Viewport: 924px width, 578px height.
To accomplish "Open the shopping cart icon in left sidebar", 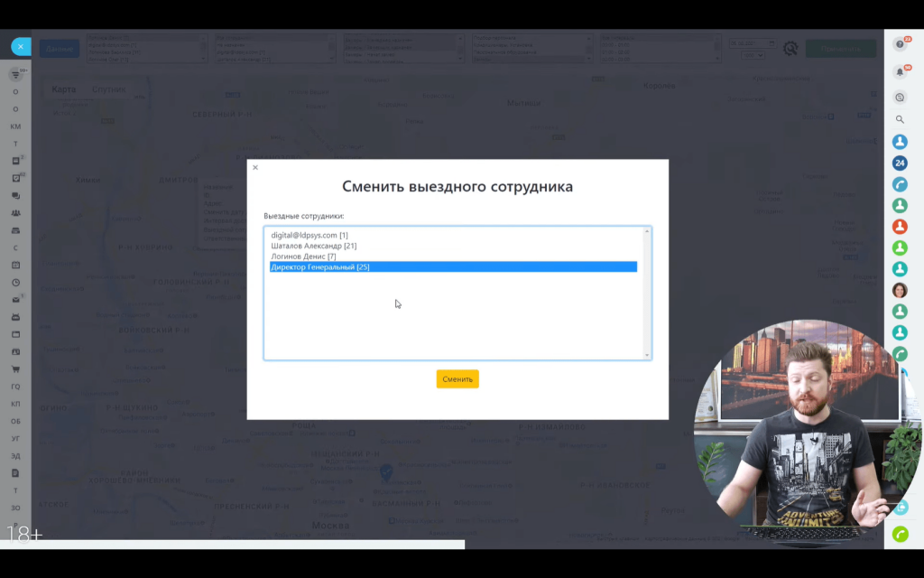I will pyautogui.click(x=16, y=369).
